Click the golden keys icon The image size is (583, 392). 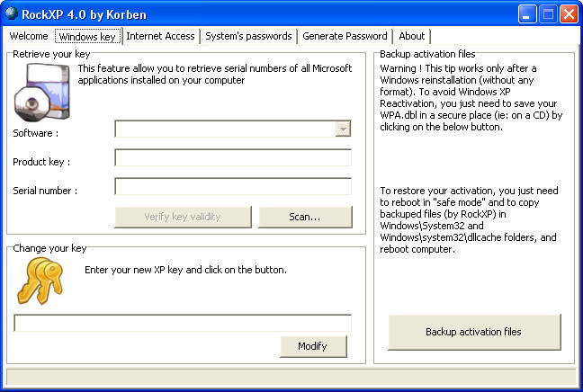[x=40, y=281]
